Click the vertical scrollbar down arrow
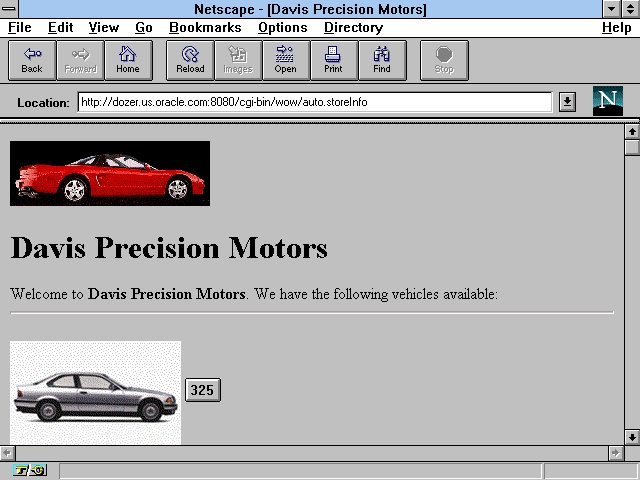The width and height of the screenshot is (640, 480). pos(631,437)
